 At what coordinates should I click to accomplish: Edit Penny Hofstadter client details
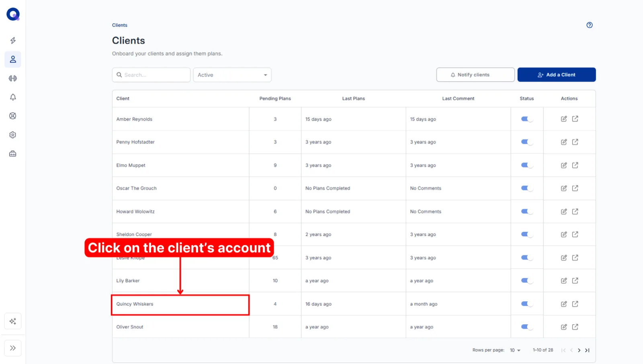[x=564, y=142]
